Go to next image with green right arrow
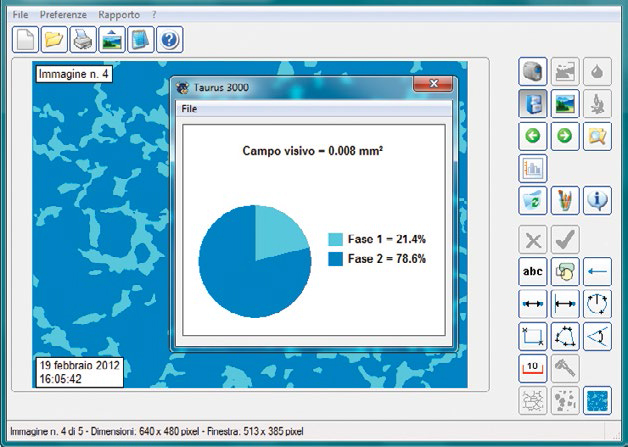 pyautogui.click(x=565, y=136)
